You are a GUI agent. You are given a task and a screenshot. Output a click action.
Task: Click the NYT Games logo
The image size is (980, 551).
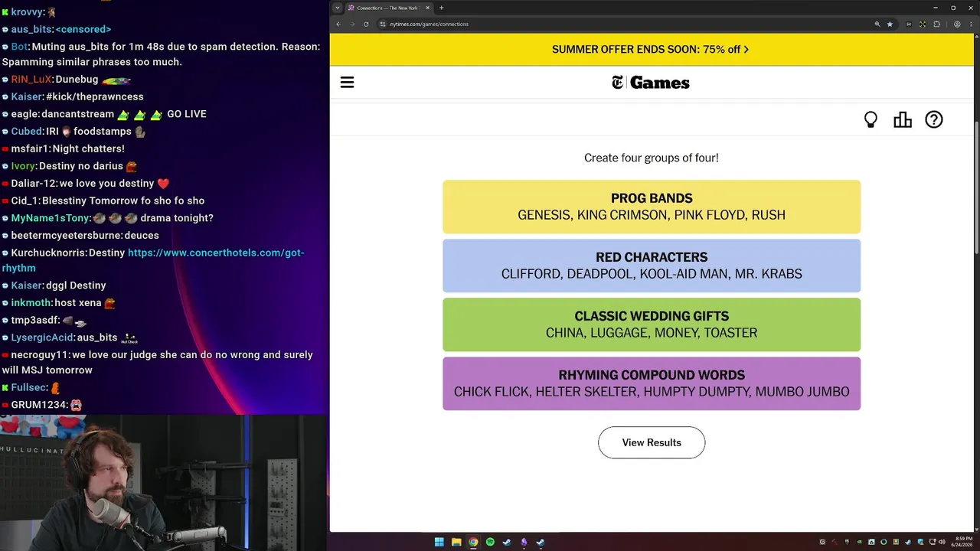pos(651,83)
